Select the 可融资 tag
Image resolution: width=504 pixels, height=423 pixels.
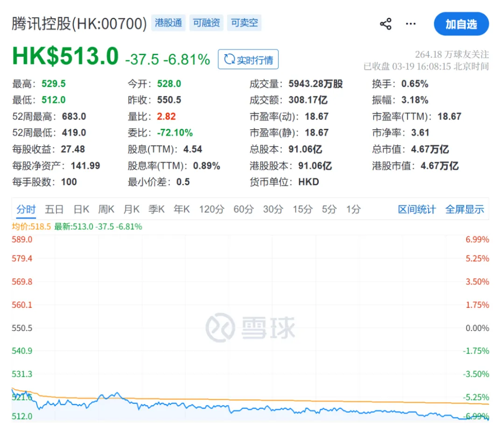click(x=206, y=23)
